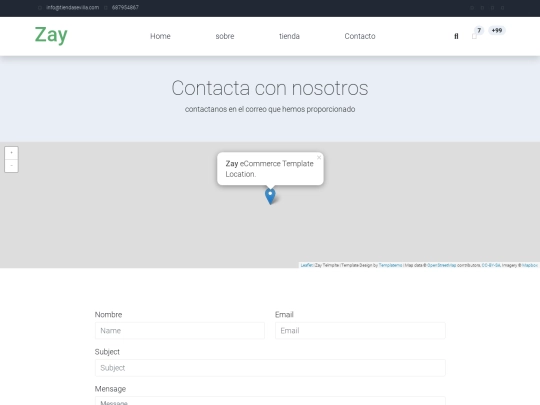Click the Zay logo
The image size is (540, 405).
pyautogui.click(x=51, y=35)
